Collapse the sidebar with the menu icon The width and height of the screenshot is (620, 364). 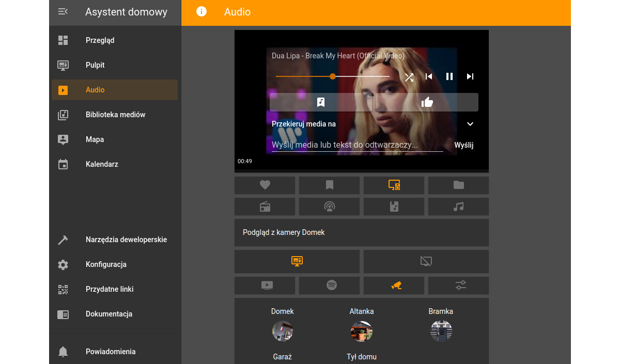pos(63,11)
